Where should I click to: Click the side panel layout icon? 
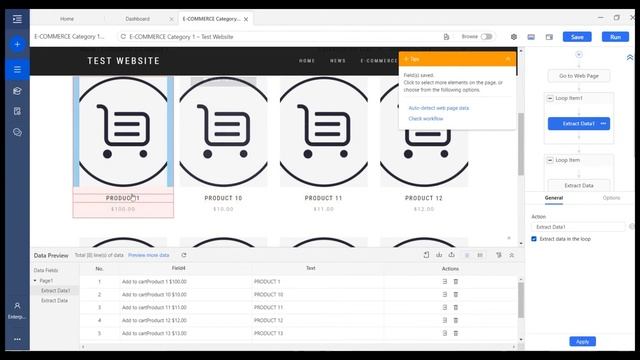click(549, 37)
